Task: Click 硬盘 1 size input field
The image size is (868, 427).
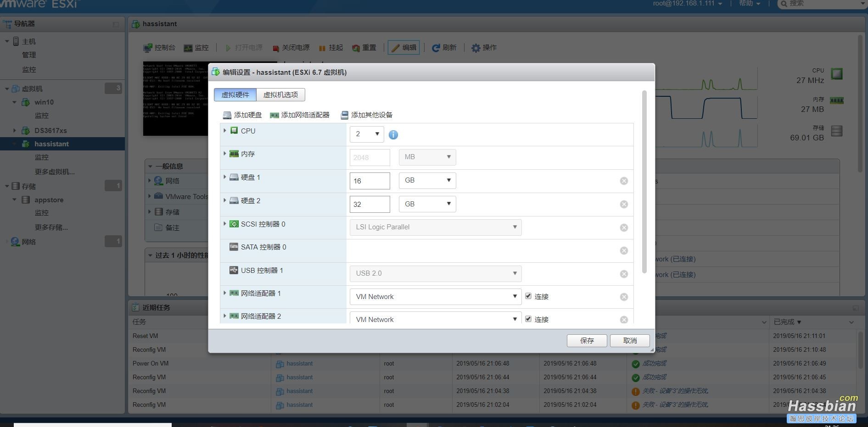Action: click(370, 181)
